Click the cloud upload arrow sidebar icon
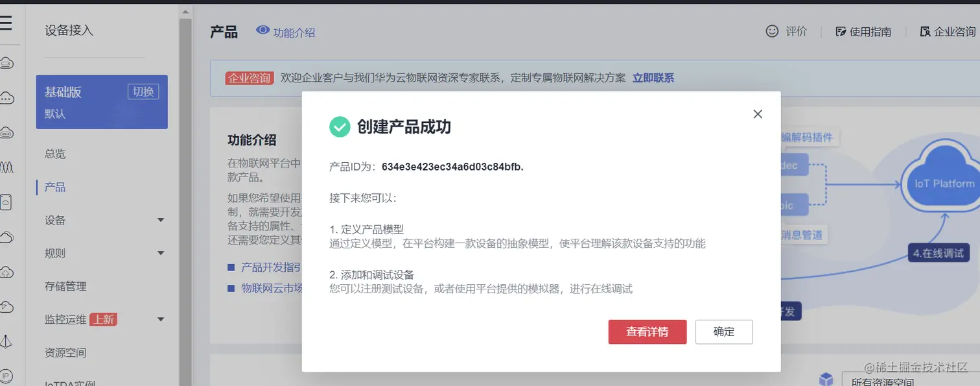The width and height of the screenshot is (980, 386). click(x=6, y=271)
